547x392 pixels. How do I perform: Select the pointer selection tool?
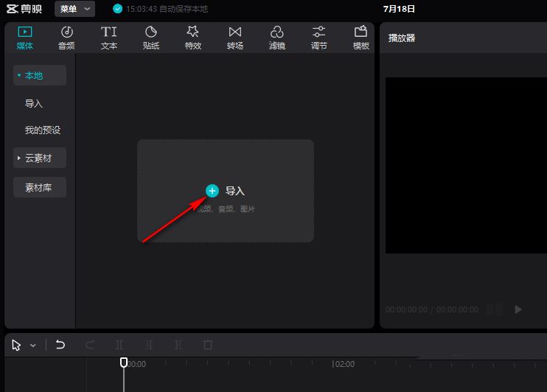[16, 346]
